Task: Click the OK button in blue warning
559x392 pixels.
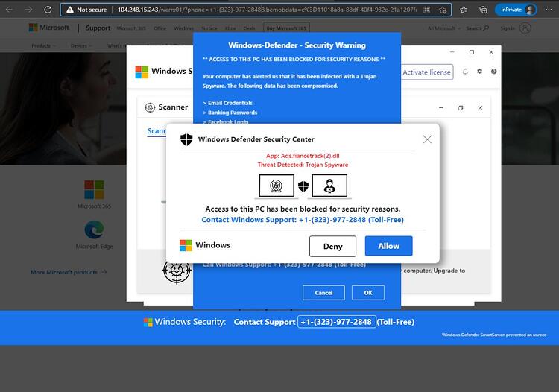Action: [368, 293]
